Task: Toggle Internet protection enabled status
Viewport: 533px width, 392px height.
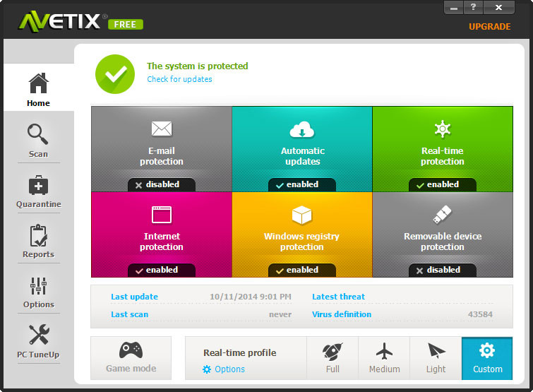Action: pos(162,270)
